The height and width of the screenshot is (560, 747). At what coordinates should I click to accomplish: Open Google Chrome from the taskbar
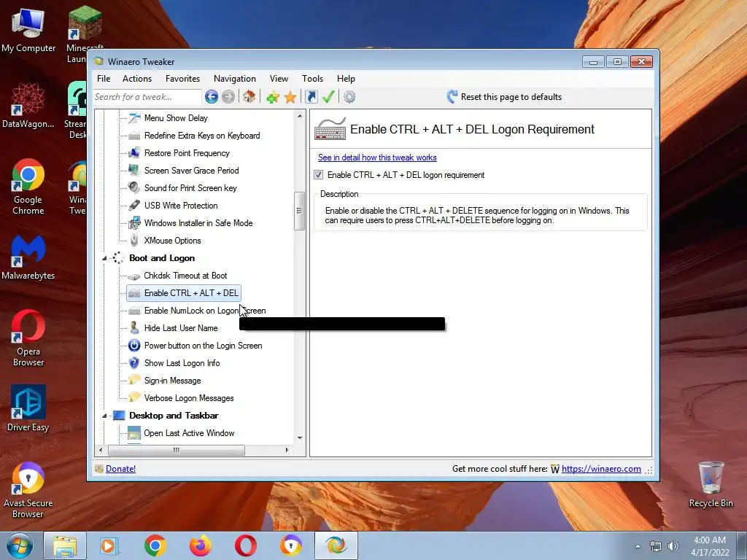155,545
